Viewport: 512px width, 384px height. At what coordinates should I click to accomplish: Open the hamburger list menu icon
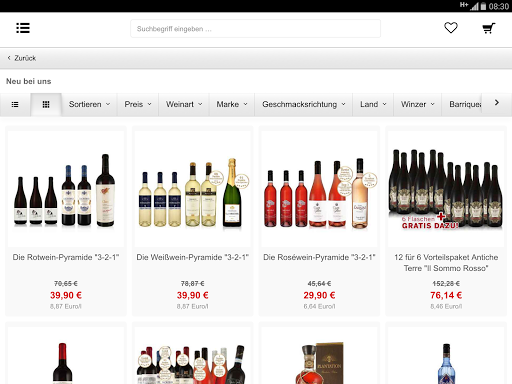23,28
